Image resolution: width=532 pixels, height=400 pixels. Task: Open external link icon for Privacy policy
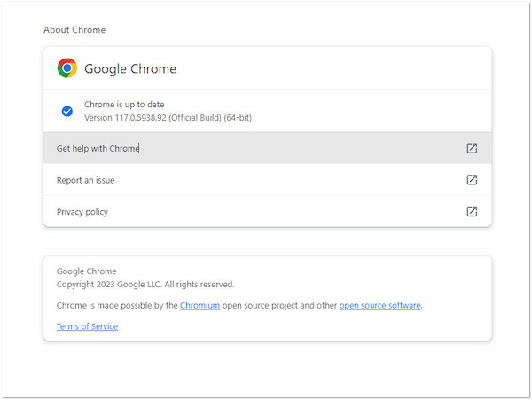472,211
